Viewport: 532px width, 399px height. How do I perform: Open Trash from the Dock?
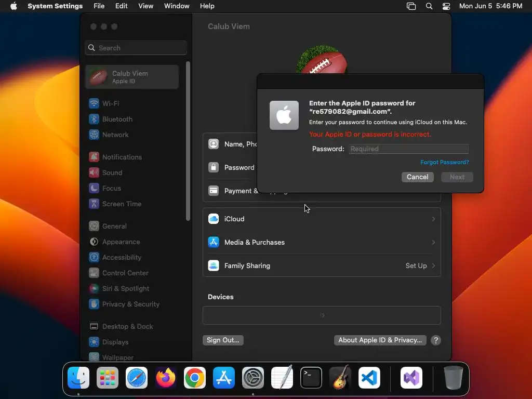point(453,378)
